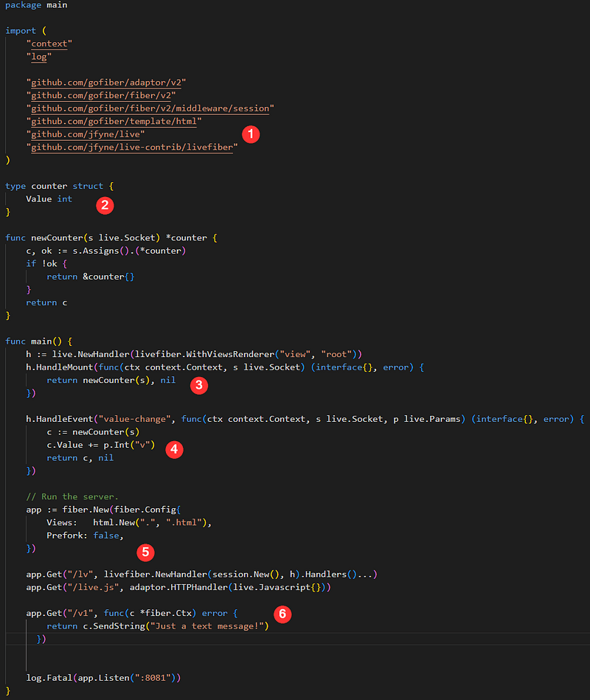590x700 pixels.
Task: Click the "func newCounter" declaration
Action: 111,238
